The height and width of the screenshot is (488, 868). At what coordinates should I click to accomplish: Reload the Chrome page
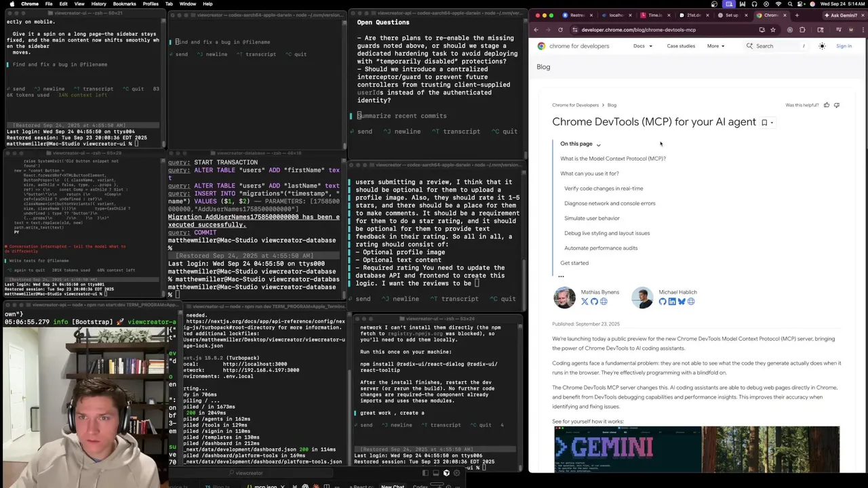560,30
